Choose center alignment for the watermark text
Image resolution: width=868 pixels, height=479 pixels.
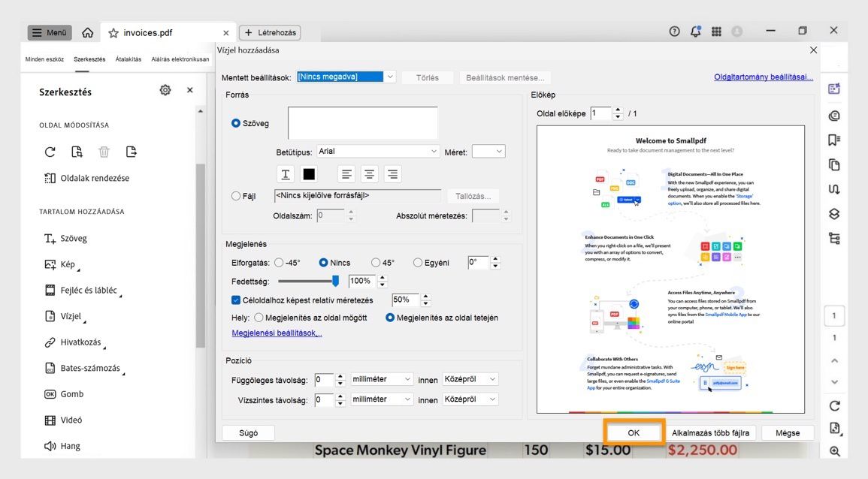369,173
